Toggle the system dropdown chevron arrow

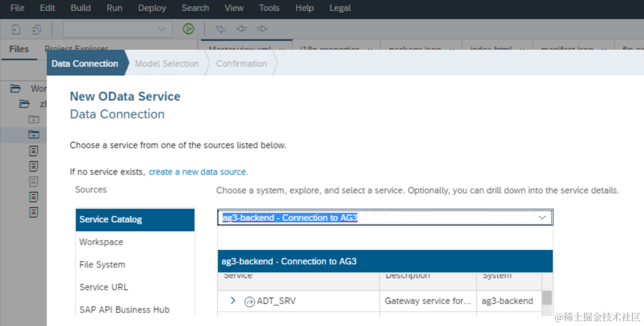[542, 218]
